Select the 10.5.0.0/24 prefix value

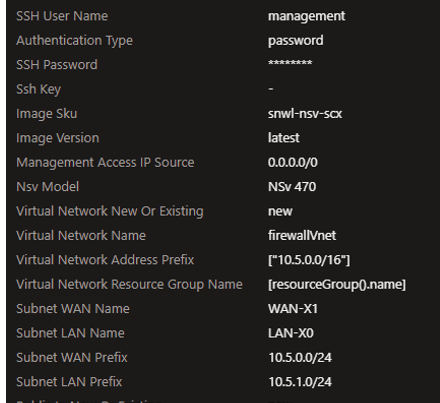click(x=300, y=358)
